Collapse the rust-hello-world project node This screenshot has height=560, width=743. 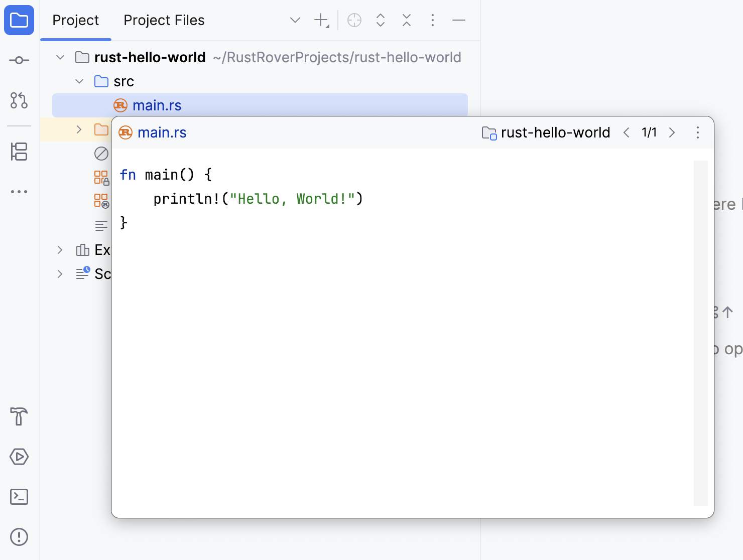(60, 57)
